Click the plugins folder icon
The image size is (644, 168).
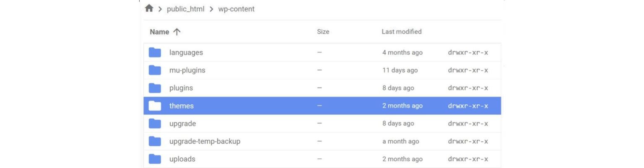click(x=155, y=88)
